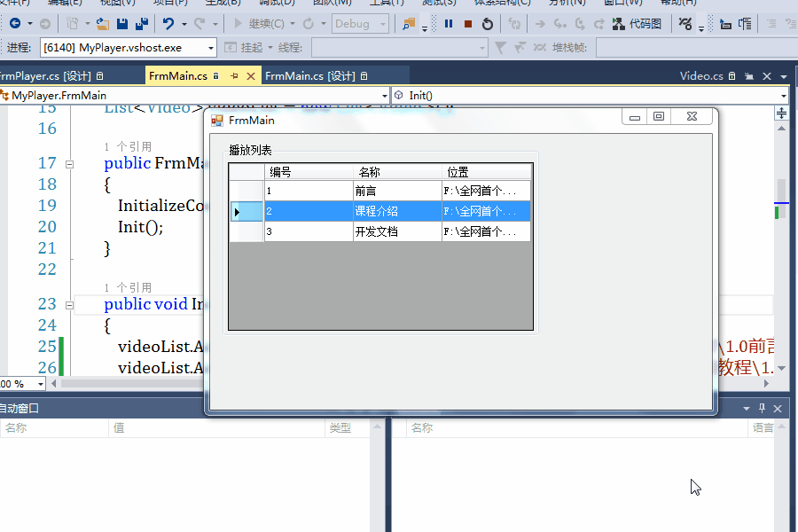This screenshot has width=798, height=532.
Task: Open the document tab overflow dropdown
Action: tap(784, 76)
